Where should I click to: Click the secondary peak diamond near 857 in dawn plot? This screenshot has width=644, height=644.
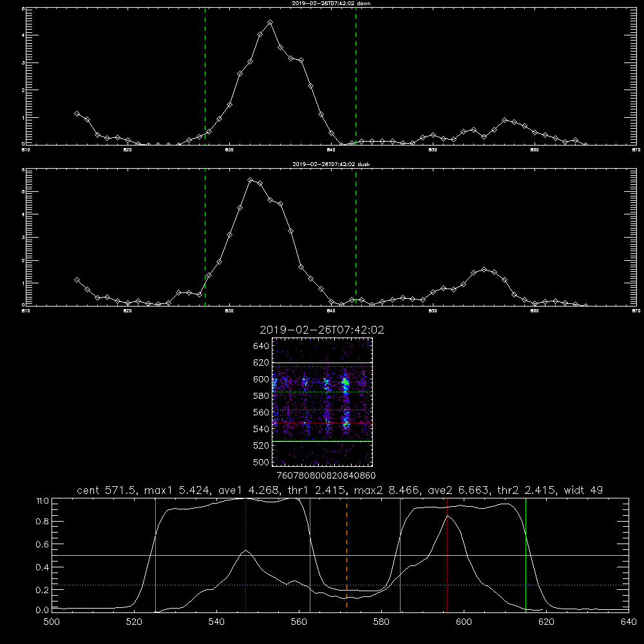505,120
